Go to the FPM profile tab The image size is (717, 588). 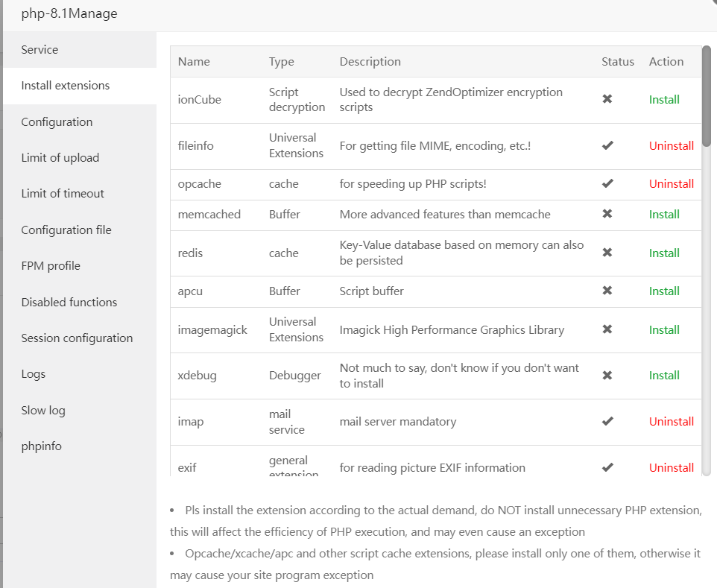(x=51, y=266)
